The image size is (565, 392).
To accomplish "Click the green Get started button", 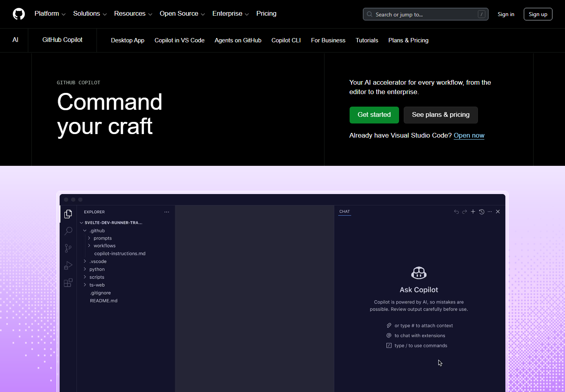I will (374, 115).
